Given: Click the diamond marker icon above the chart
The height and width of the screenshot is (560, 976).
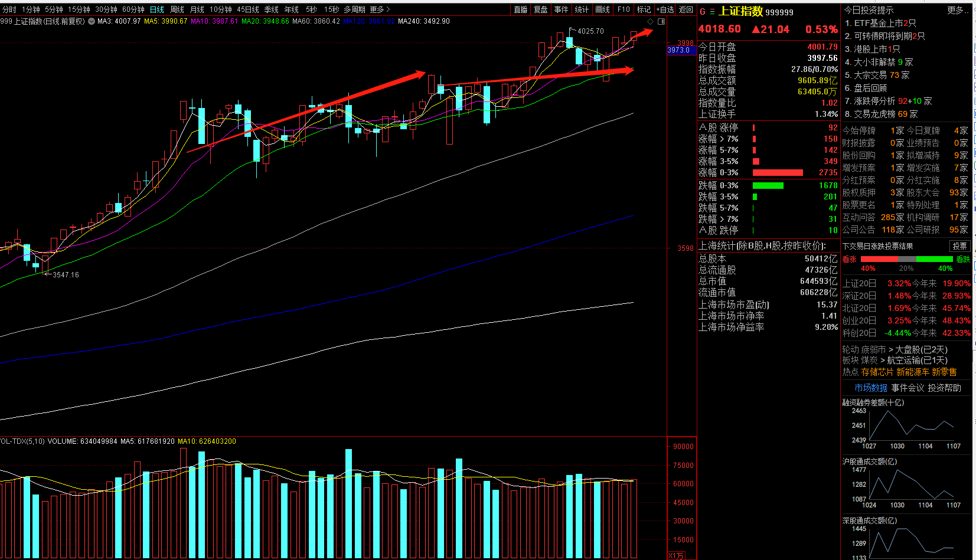Looking at the screenshot, I should (x=651, y=21).
